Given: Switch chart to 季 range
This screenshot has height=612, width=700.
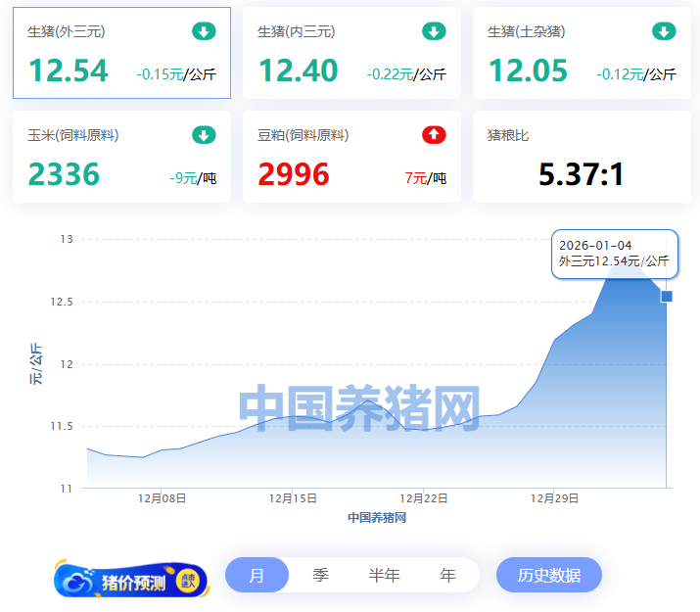Looking at the screenshot, I should 320,575.
